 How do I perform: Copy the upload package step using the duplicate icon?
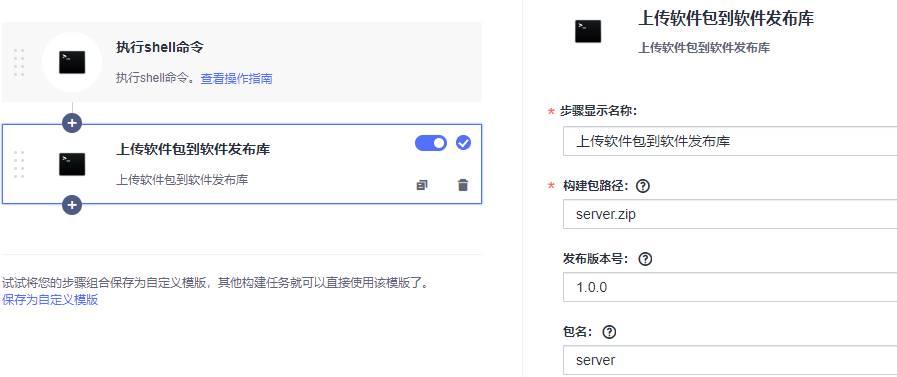(422, 185)
